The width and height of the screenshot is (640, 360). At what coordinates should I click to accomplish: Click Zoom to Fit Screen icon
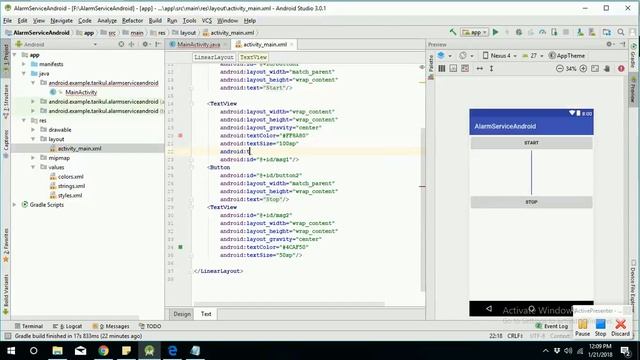(595, 69)
